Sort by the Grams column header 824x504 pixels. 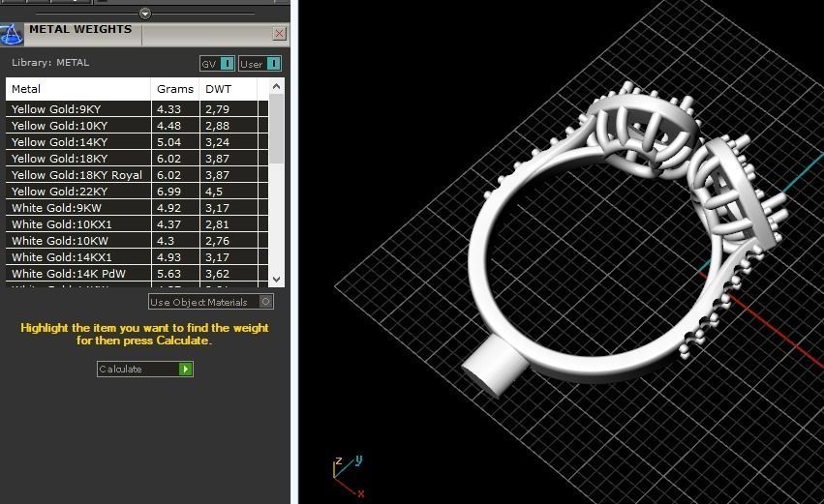pyautogui.click(x=175, y=89)
